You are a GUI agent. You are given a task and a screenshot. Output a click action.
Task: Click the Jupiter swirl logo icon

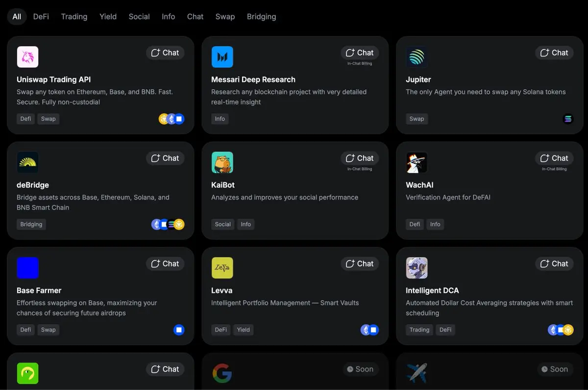click(416, 57)
